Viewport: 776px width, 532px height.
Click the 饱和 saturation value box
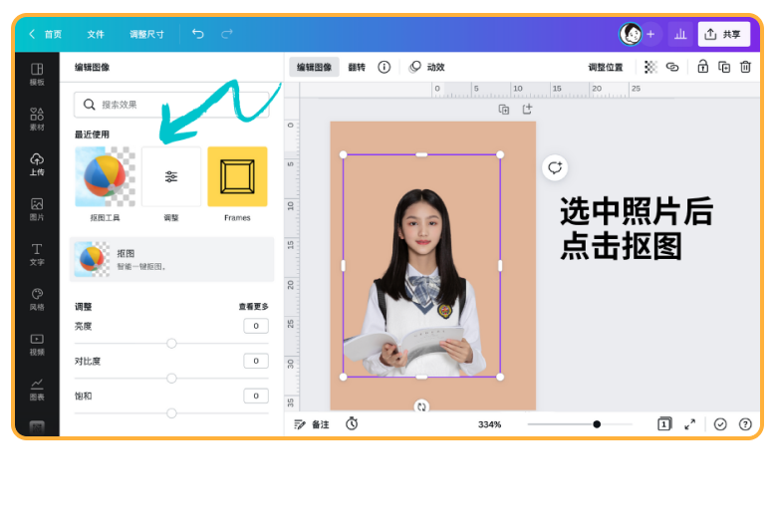(256, 396)
